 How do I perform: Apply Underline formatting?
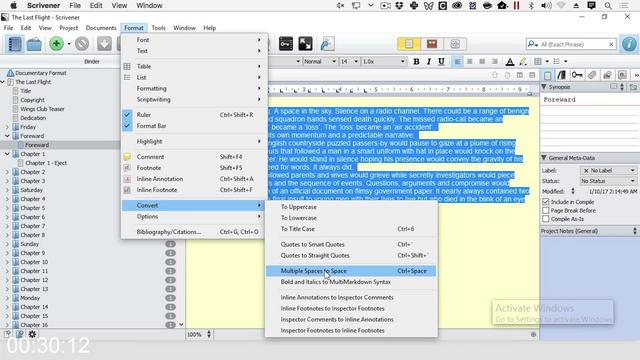pos(441,62)
